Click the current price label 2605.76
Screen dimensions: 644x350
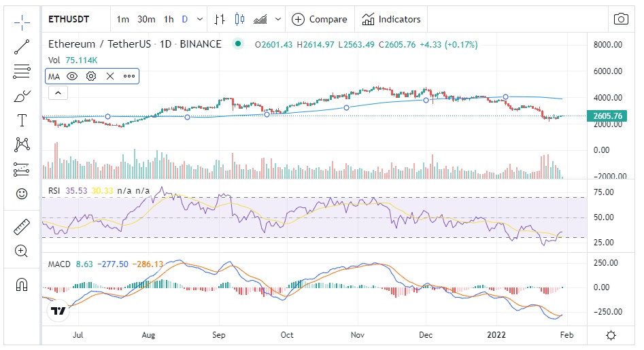click(x=607, y=116)
